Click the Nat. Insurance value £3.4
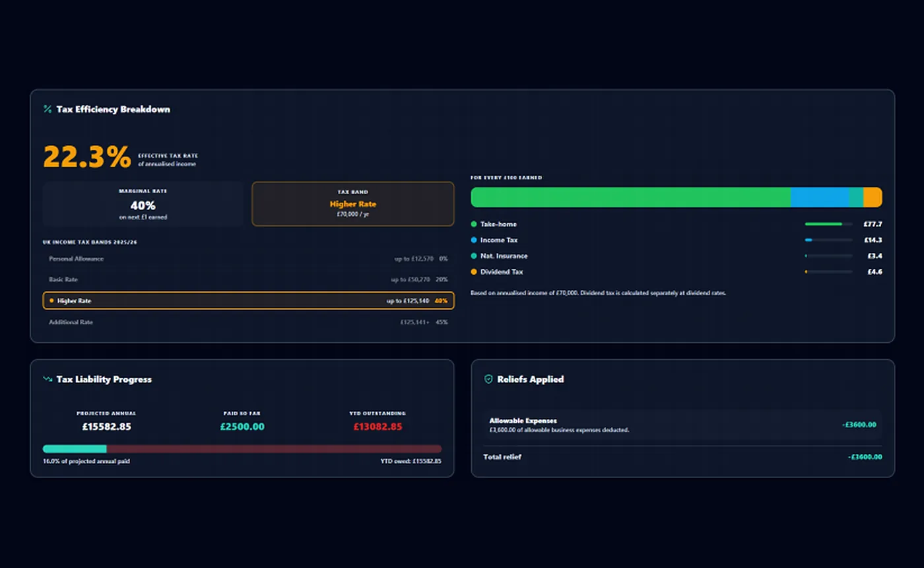924x568 pixels. (x=875, y=256)
